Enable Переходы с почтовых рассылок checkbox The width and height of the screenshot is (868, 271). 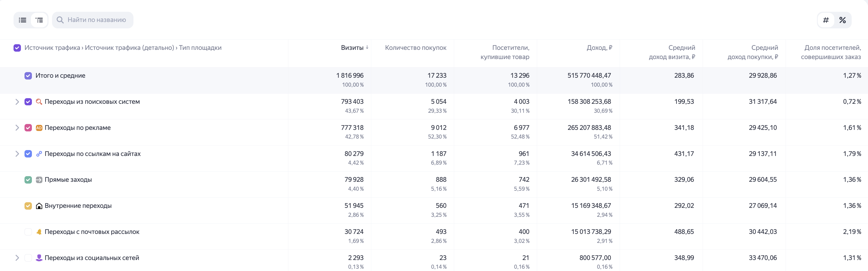28,232
